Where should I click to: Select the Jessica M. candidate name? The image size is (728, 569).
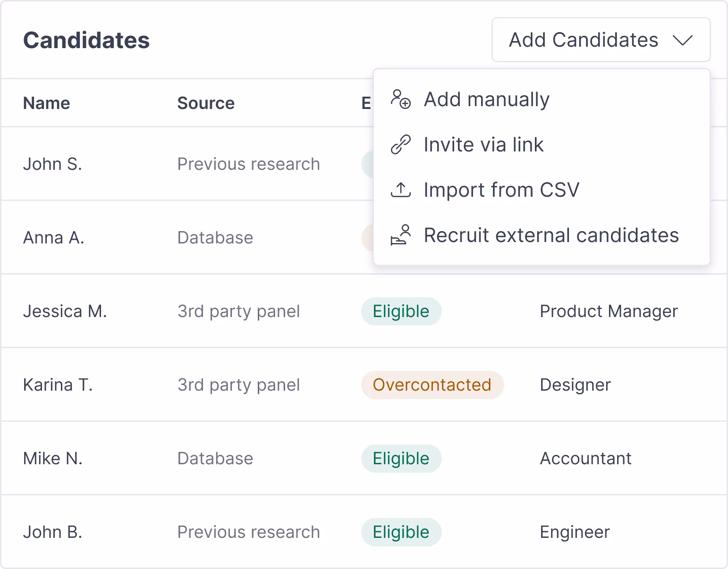click(x=65, y=311)
